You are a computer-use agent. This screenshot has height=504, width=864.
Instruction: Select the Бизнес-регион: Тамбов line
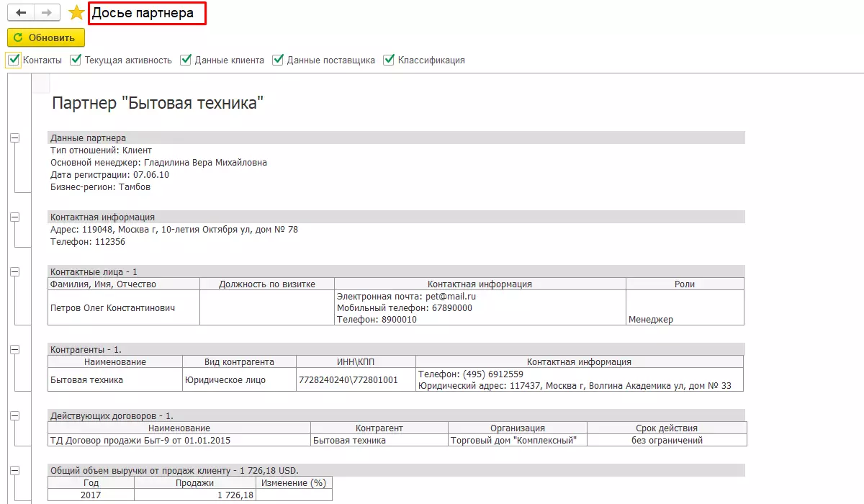tap(101, 187)
